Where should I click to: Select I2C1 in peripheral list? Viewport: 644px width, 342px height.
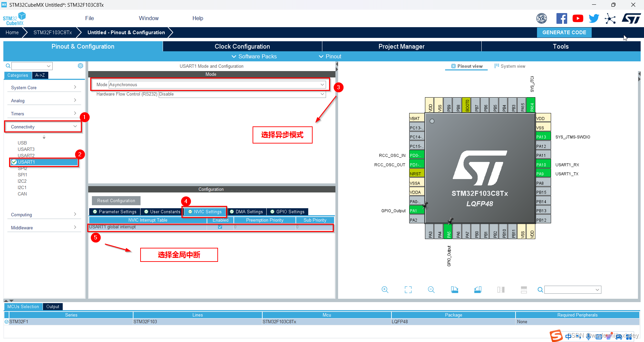point(22,187)
